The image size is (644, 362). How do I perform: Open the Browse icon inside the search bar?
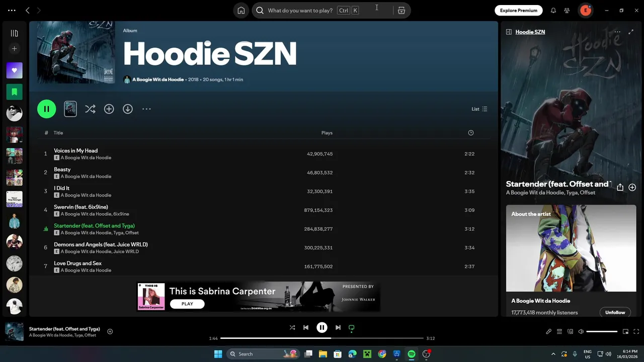tap(401, 11)
